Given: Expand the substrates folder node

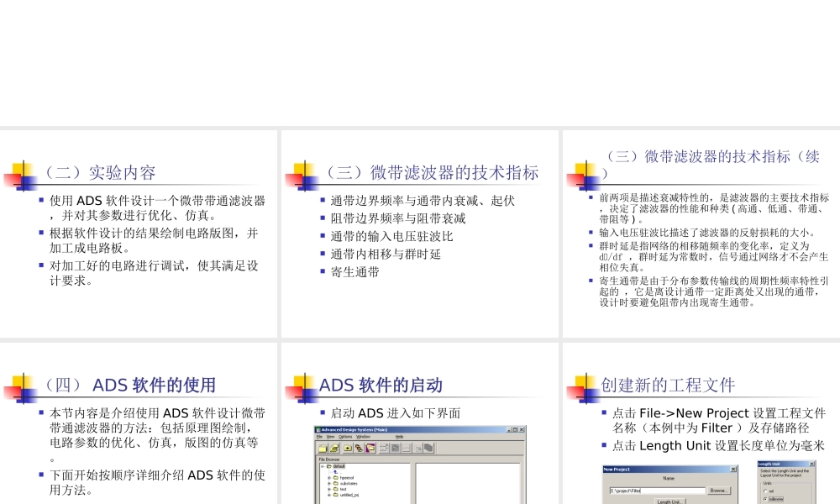Looking at the screenshot, I should [329, 484].
